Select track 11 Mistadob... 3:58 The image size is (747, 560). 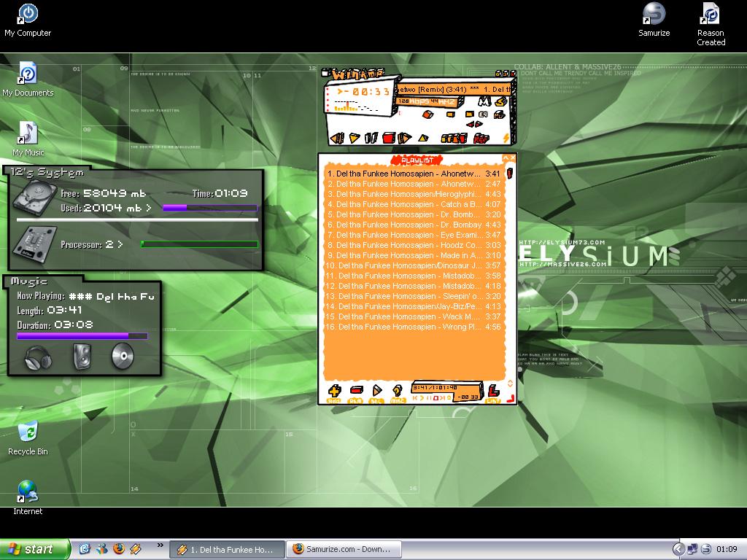click(x=414, y=276)
